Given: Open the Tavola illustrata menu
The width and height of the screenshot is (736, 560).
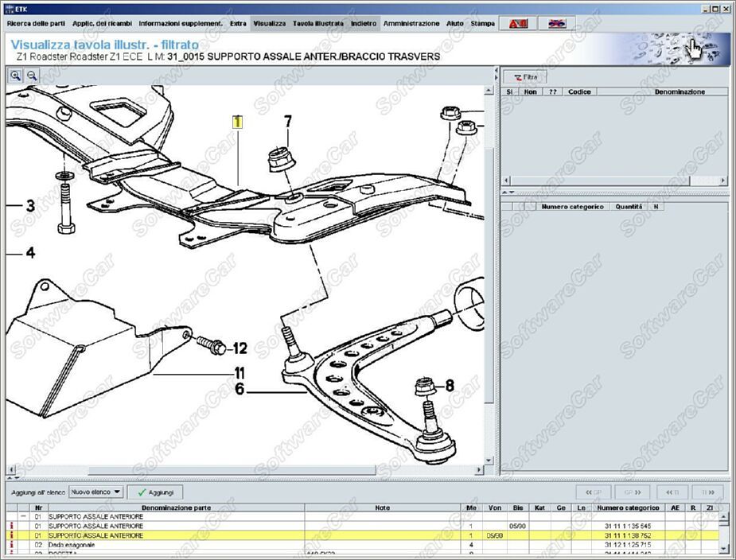Looking at the screenshot, I should point(317,24).
